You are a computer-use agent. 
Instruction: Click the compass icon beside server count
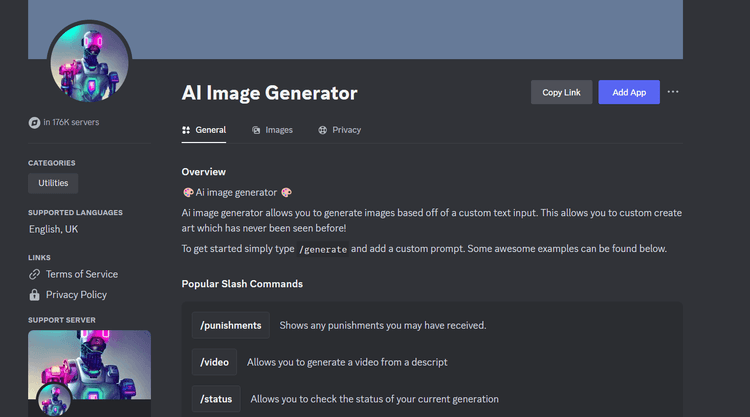[34, 122]
